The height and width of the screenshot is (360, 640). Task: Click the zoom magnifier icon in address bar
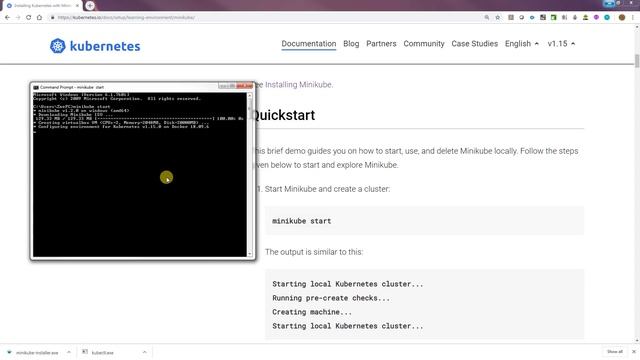pos(487,18)
